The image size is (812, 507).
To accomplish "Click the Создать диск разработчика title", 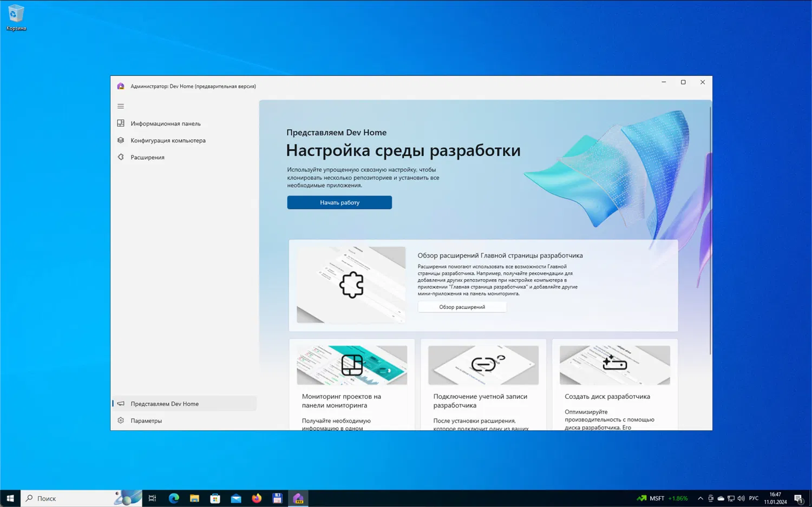I will [607, 397].
